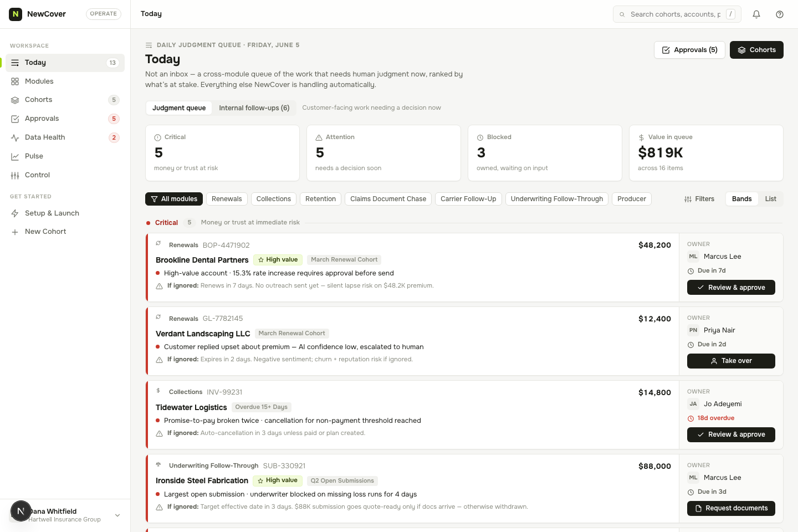Click the Control sliders icon in sidebar

click(x=15, y=175)
